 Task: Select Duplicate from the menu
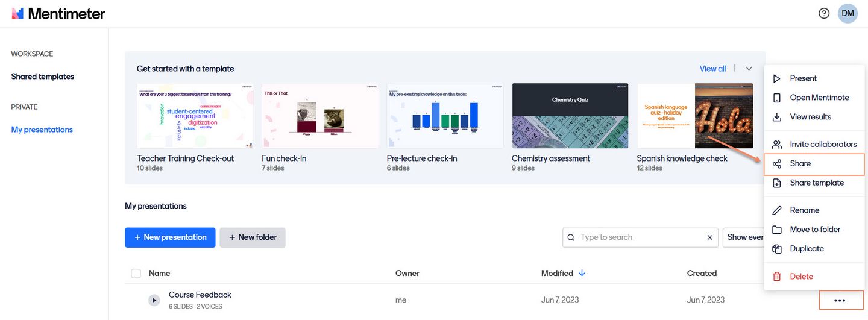pos(807,249)
